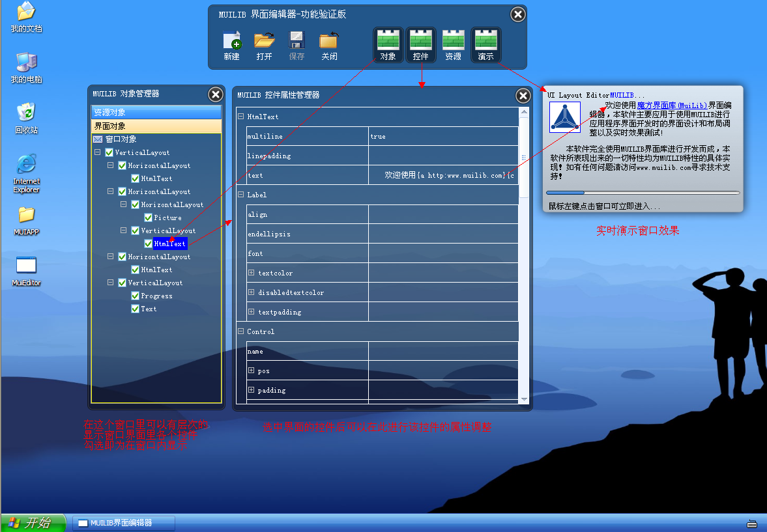Select the Picture tree item
767x532 pixels.
coord(167,217)
